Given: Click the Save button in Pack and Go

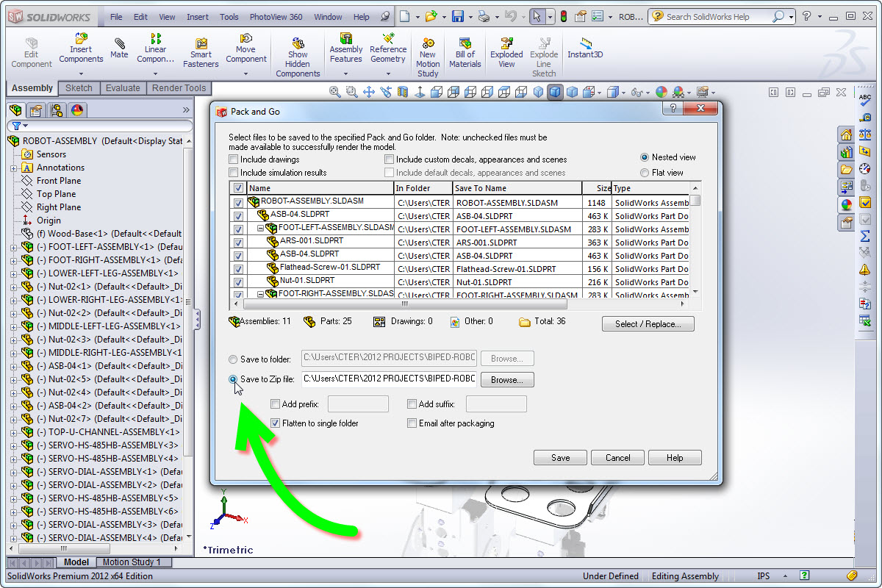Looking at the screenshot, I should [561, 457].
